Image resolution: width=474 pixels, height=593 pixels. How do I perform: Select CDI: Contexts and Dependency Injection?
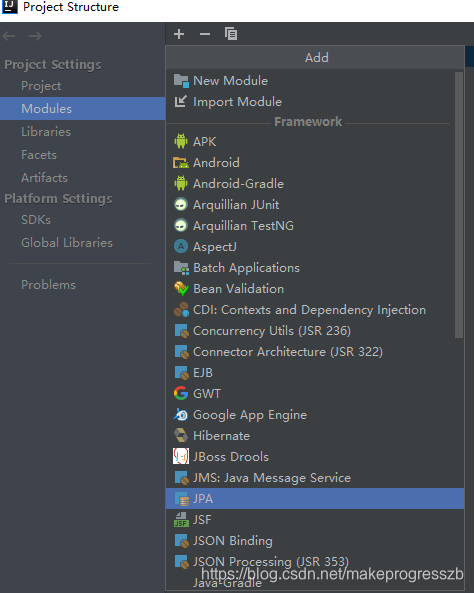tap(315, 310)
